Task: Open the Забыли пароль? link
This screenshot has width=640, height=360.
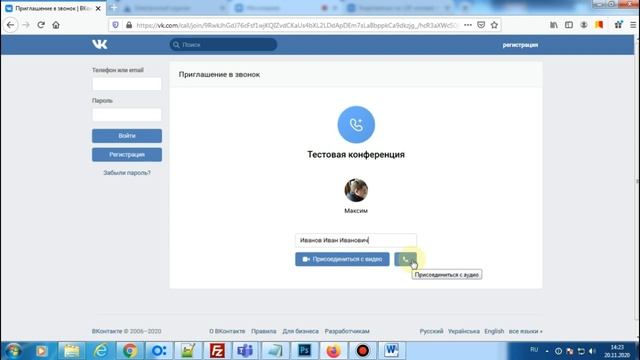Action: (x=127, y=173)
